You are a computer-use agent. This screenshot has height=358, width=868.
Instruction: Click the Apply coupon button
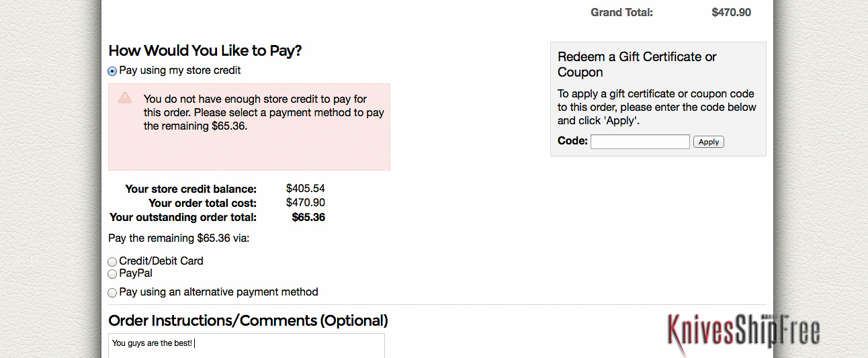tap(709, 142)
